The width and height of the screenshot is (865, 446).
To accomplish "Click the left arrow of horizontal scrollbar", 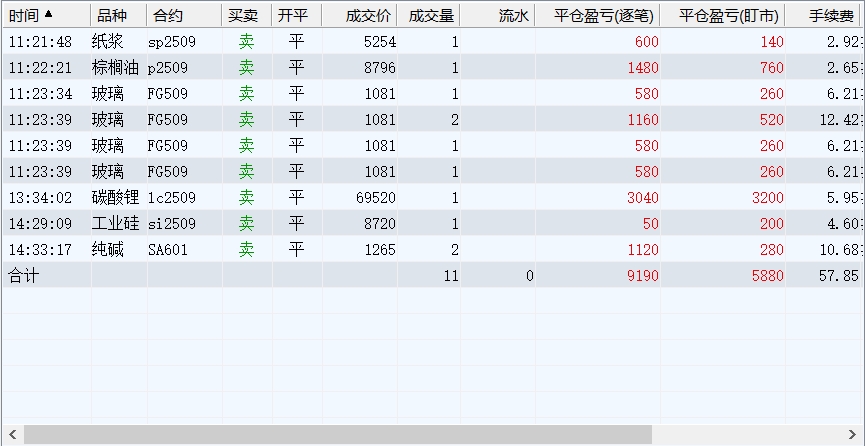I will coord(13,434).
